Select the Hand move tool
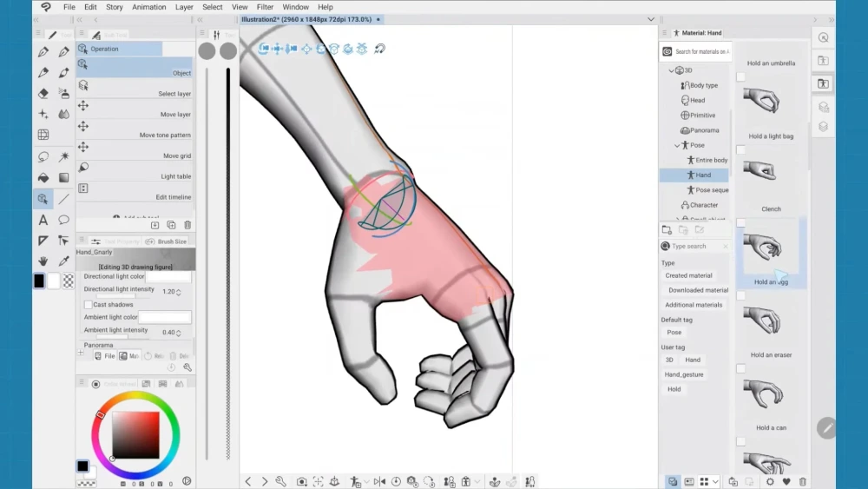 pos(43,261)
